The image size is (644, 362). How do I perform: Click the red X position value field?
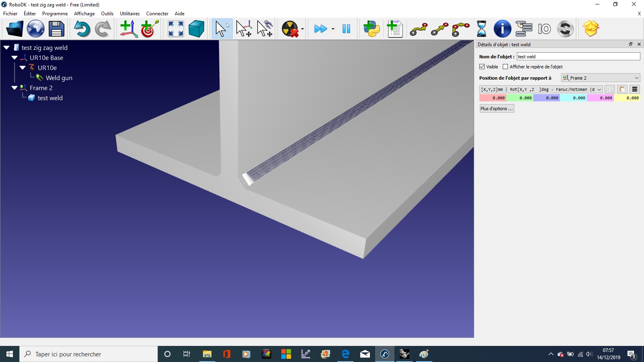click(493, 98)
